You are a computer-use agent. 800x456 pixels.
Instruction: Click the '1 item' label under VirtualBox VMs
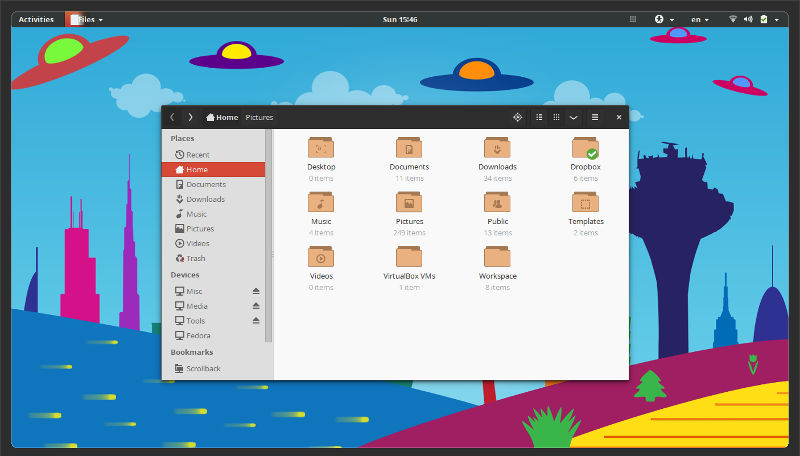click(409, 287)
